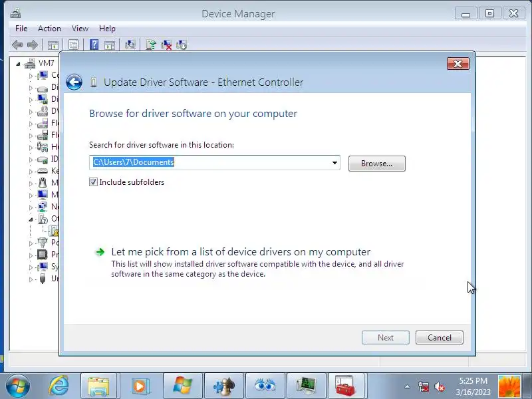
Task: Uncheck the Include subfolders checkbox
Action: 93,182
